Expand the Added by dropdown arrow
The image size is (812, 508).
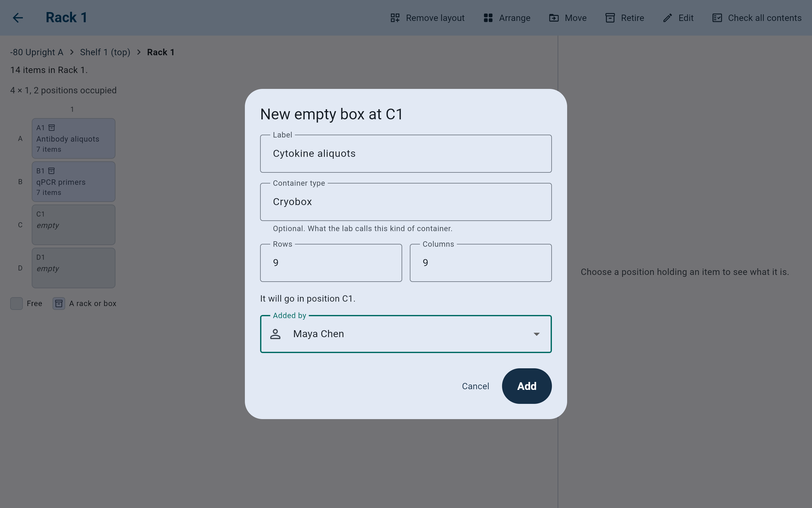click(x=537, y=334)
